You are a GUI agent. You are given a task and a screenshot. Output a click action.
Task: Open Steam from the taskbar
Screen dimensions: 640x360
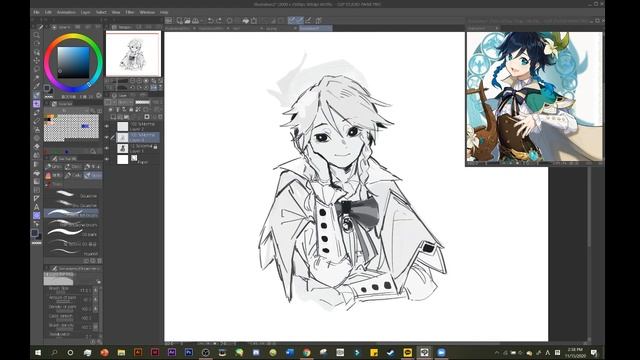tap(391, 352)
